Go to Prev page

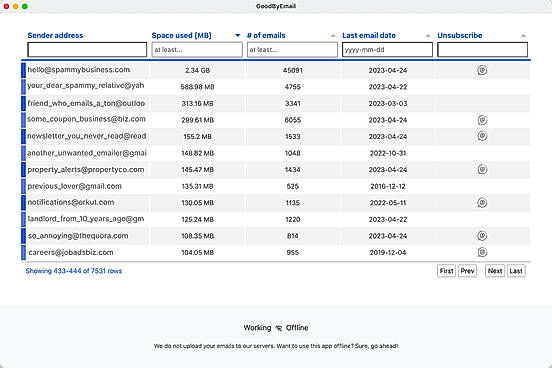pyautogui.click(x=467, y=271)
